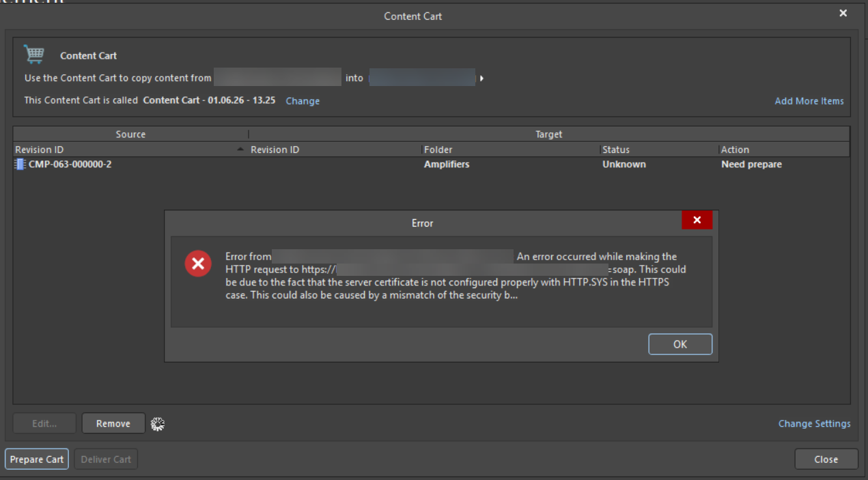Click the Change link for cart name
Screen dimensions: 868x480
point(303,101)
